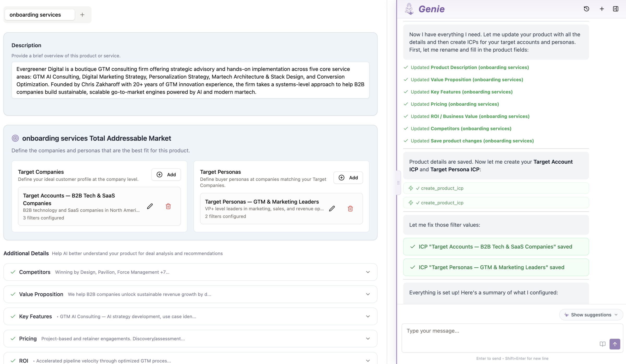Image resolution: width=626 pixels, height=364 pixels.
Task: Delete Target Accounts B2B Tech ICP
Action: click(168, 206)
